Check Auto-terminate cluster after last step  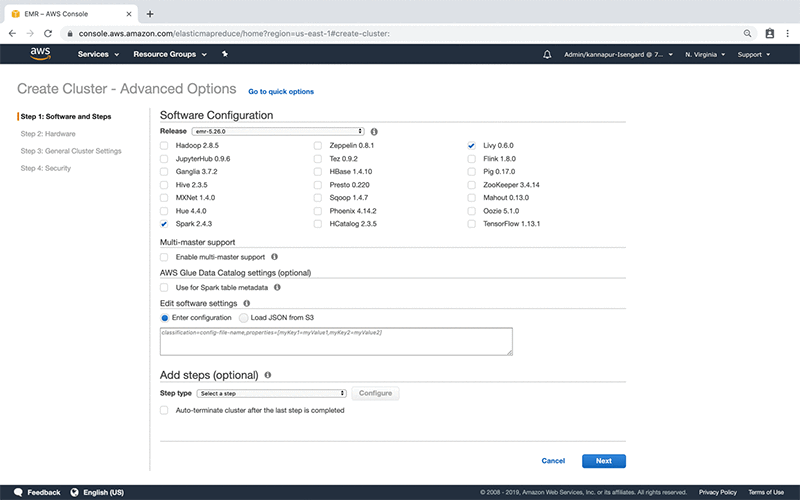tap(164, 410)
